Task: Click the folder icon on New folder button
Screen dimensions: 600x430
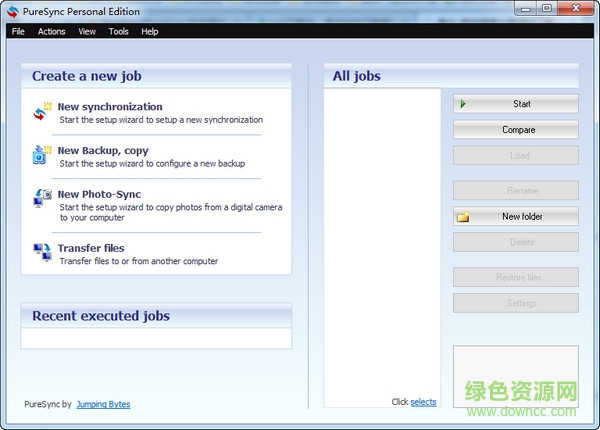Action: point(463,216)
